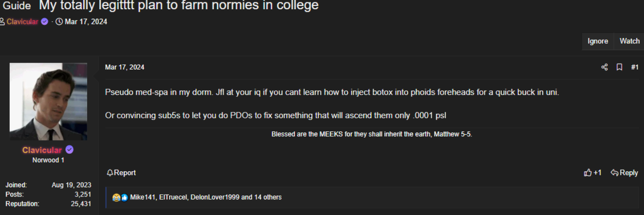This screenshot has height=215, width=644.
Task: Show the 14 others who reacted
Action: (x=267, y=197)
